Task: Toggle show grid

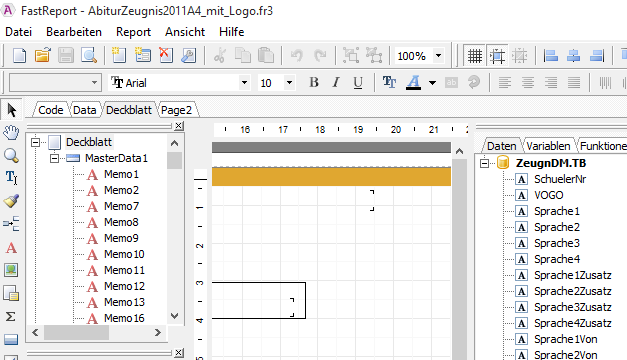Action: (475, 56)
